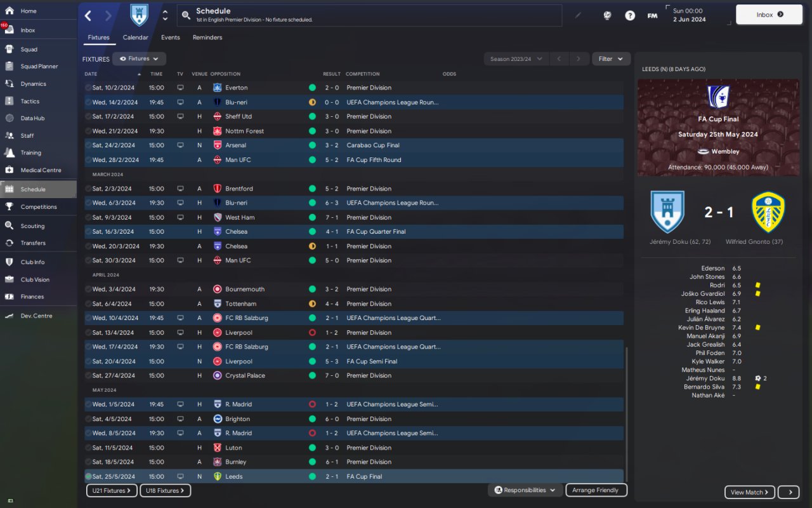This screenshot has width=812, height=508.
Task: Switch to the Calendar tab
Action: point(135,37)
